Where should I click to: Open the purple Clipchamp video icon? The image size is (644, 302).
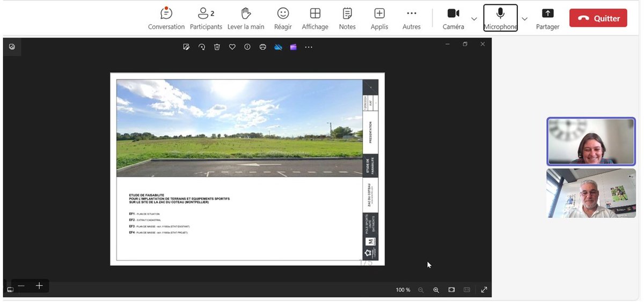point(293,47)
